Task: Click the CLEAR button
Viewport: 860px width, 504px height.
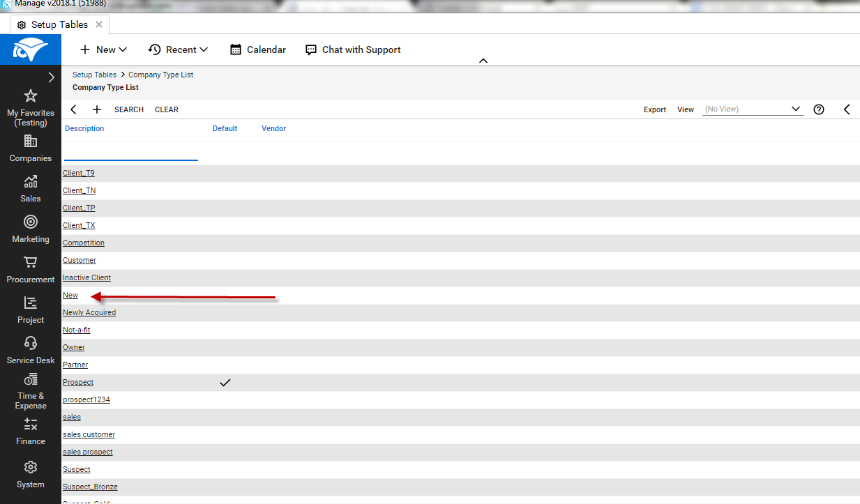Action: 167,109
